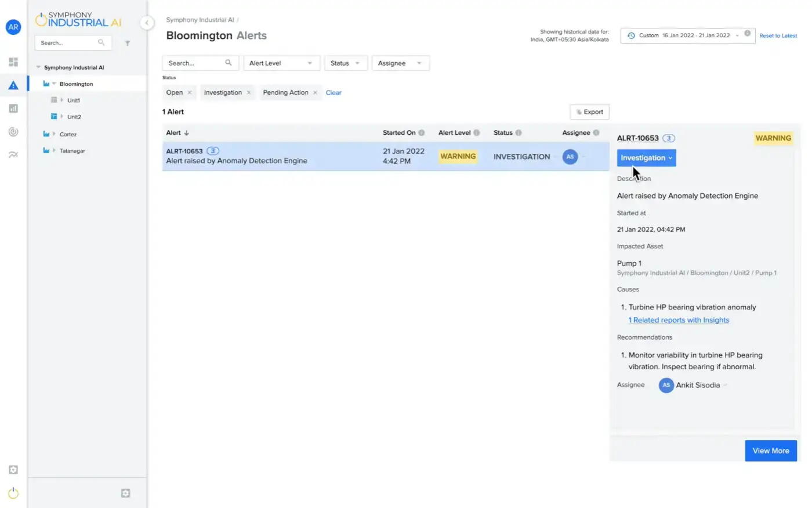Click the AR user avatar icon
The width and height of the screenshot is (812, 508).
[13, 27]
